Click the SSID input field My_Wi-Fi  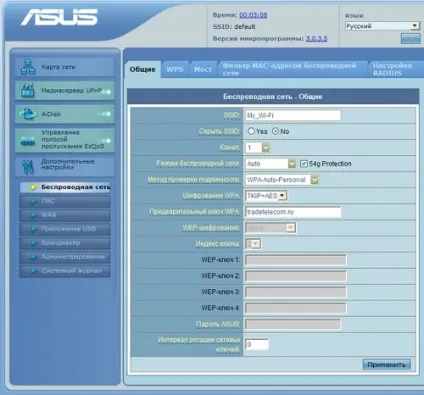(293, 115)
